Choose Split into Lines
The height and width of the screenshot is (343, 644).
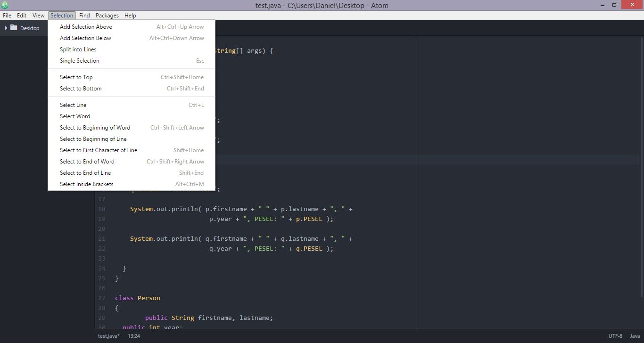pos(132,49)
